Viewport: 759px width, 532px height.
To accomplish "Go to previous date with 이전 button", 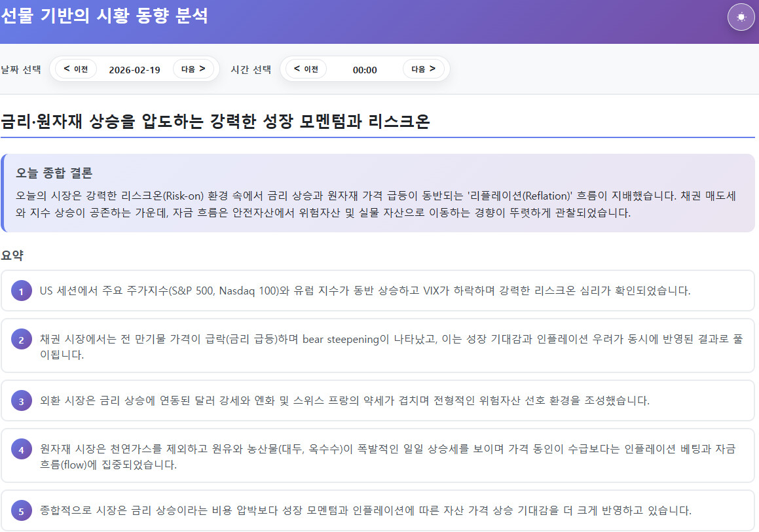I will [76, 69].
